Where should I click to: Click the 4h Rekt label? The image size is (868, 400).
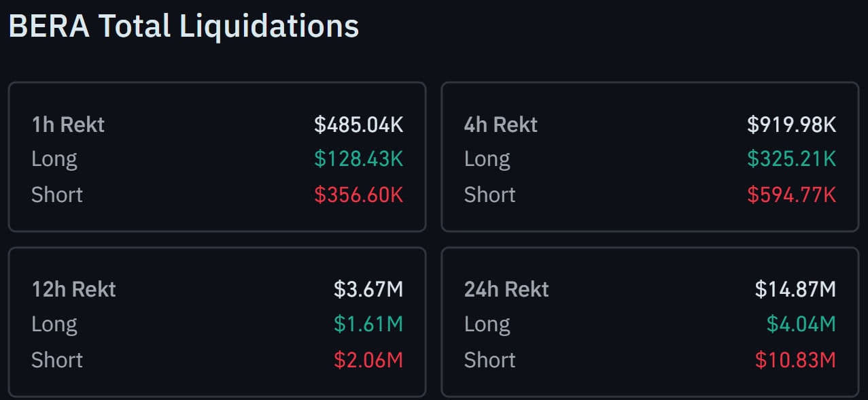pos(500,124)
